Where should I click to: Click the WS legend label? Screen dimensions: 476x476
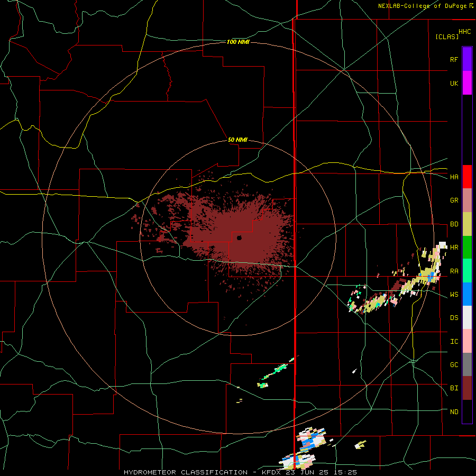click(x=454, y=295)
